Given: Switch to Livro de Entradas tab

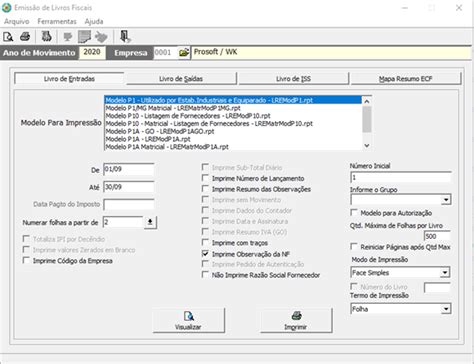Looking at the screenshot, I should (69, 79).
